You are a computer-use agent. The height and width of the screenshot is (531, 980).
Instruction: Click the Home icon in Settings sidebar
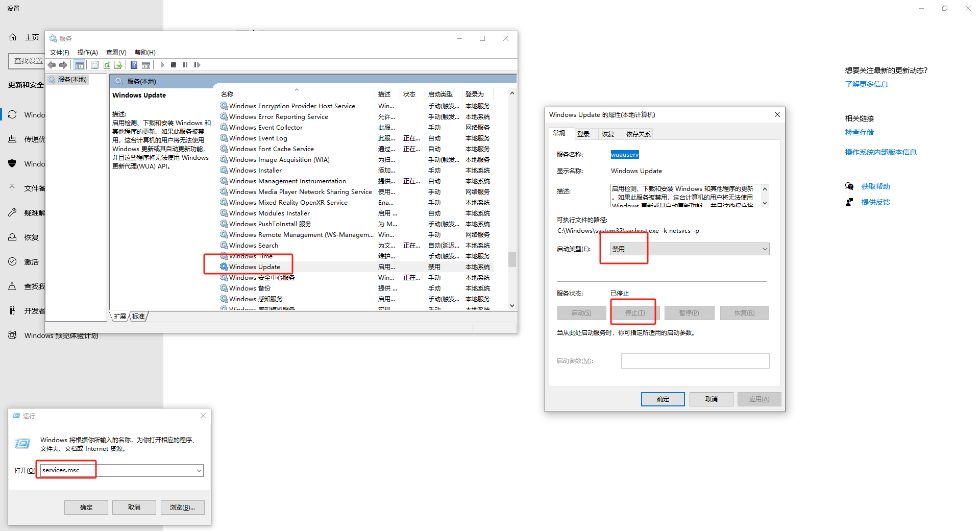point(13,37)
